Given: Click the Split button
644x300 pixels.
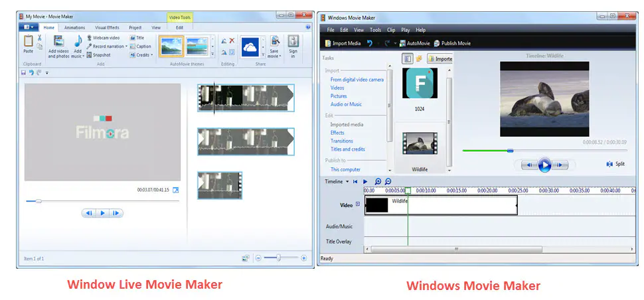Looking at the screenshot, I should 615,164.
